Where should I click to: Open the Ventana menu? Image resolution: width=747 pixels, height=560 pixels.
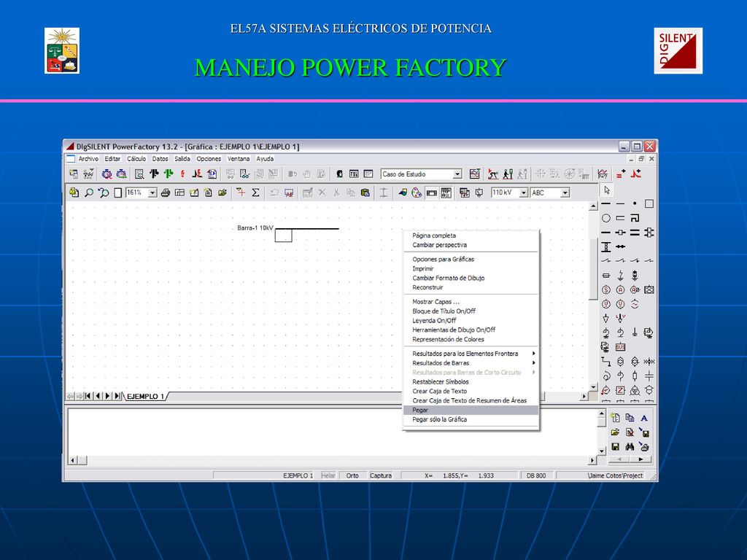pyautogui.click(x=239, y=159)
